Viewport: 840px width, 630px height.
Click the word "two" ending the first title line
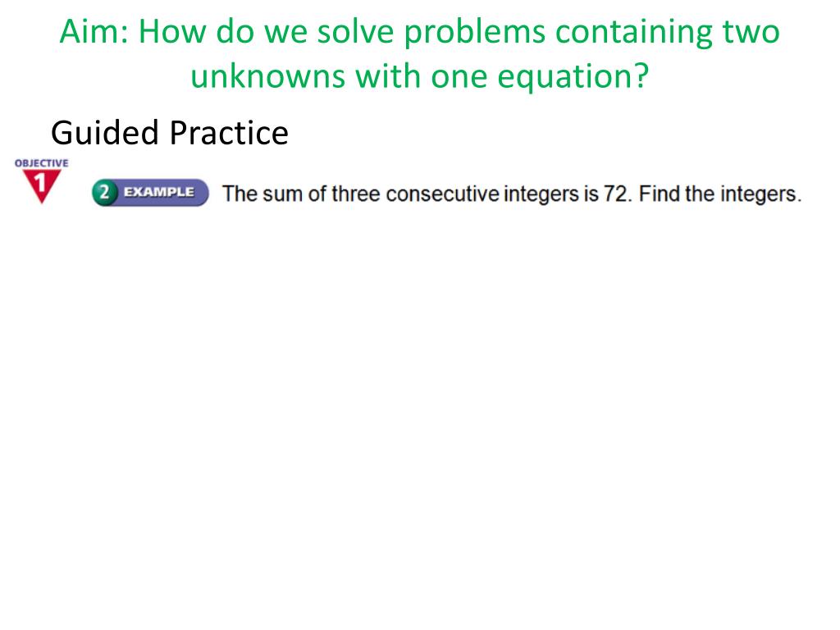point(751,31)
